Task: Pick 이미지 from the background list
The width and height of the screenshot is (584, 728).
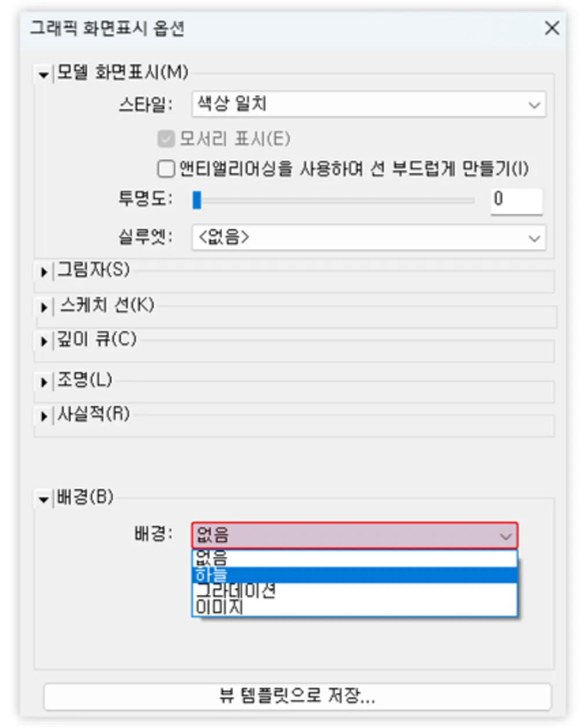Action: [354, 607]
